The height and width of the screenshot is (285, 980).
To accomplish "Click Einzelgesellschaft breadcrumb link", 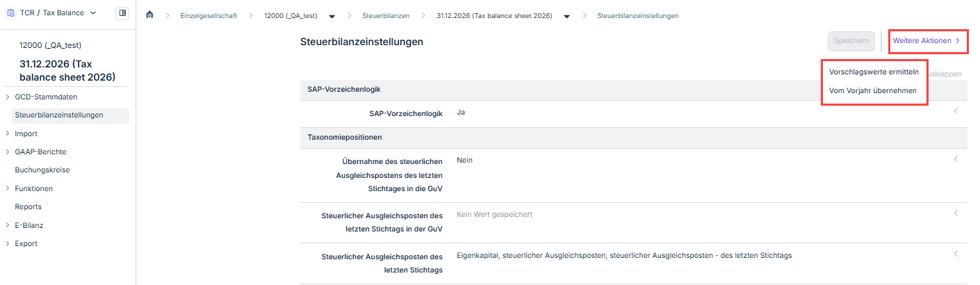I will pos(207,15).
